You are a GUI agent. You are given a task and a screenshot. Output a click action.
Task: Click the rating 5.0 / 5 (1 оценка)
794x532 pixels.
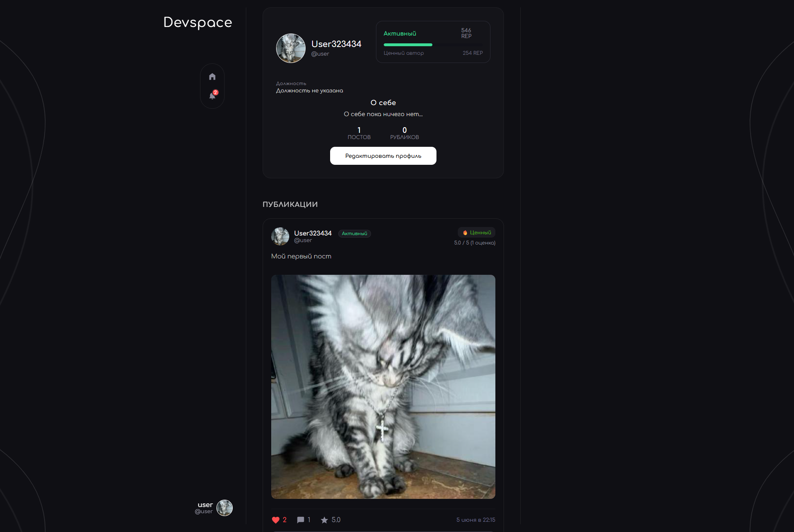(x=475, y=243)
